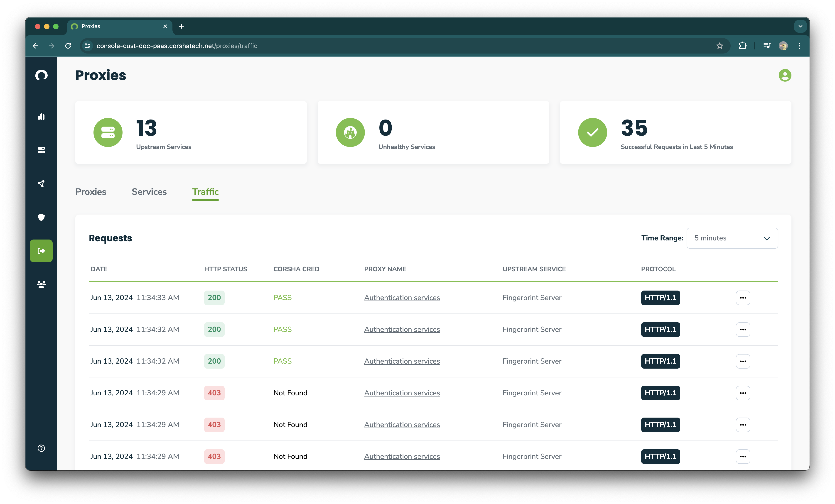
Task: Open the Time Range 5 minutes dropdown
Action: click(x=732, y=238)
